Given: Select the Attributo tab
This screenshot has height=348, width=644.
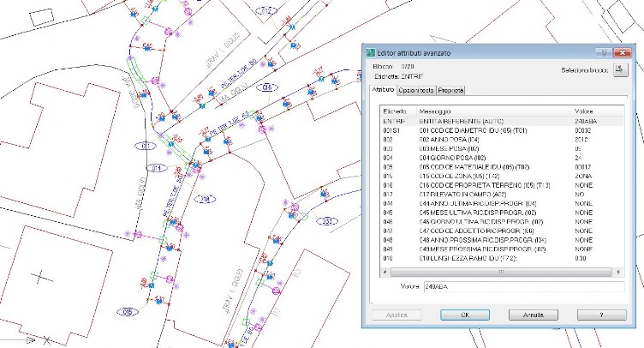Looking at the screenshot, I should (382, 90).
